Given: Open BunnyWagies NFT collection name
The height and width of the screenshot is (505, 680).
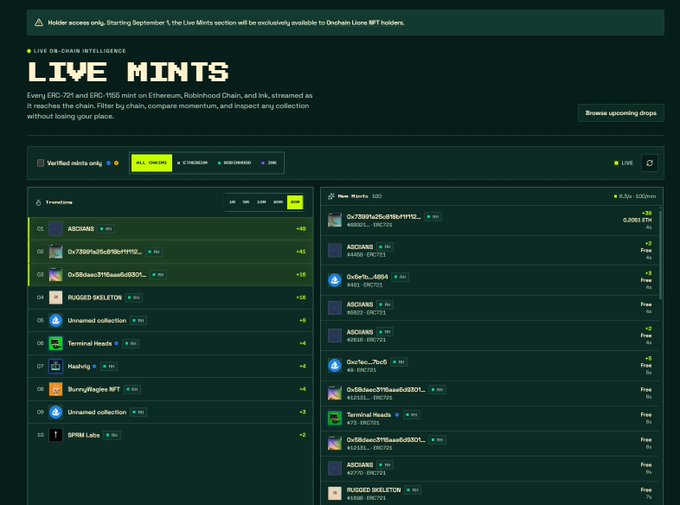Looking at the screenshot, I should pyautogui.click(x=94, y=389).
